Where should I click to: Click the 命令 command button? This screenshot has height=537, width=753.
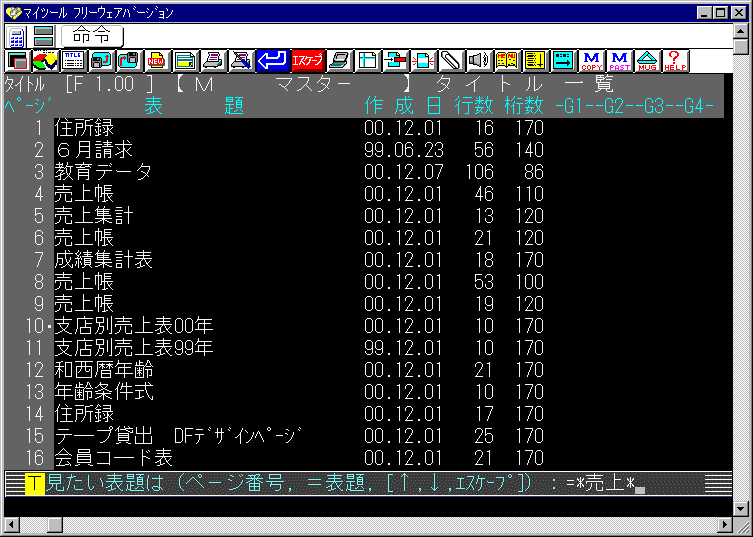point(92,36)
